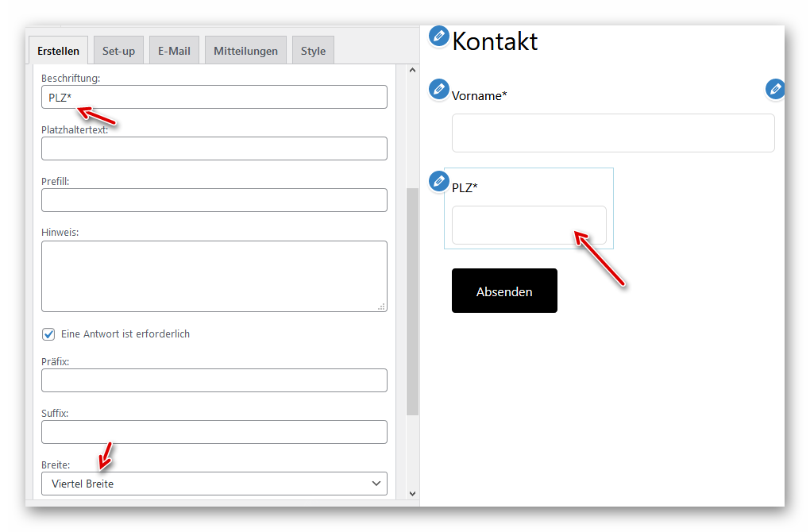Click the Präfix input field
The width and height of the screenshot is (810, 532).
(x=214, y=380)
